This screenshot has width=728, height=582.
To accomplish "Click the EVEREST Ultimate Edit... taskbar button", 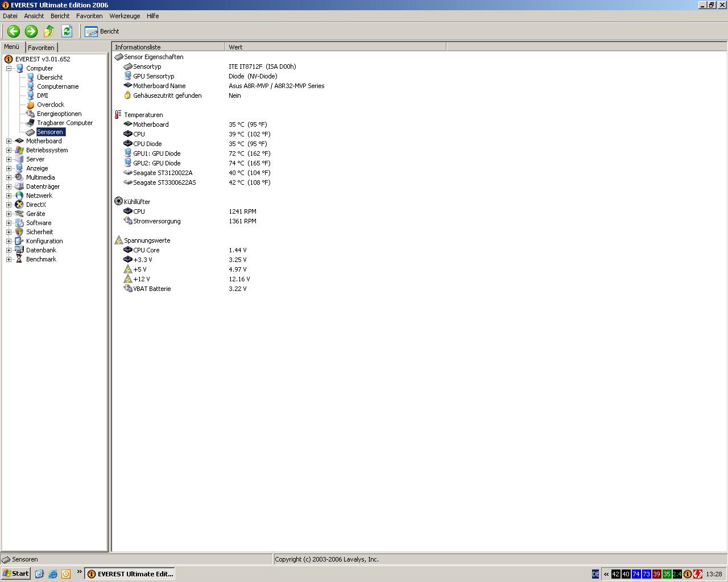I will 130,574.
